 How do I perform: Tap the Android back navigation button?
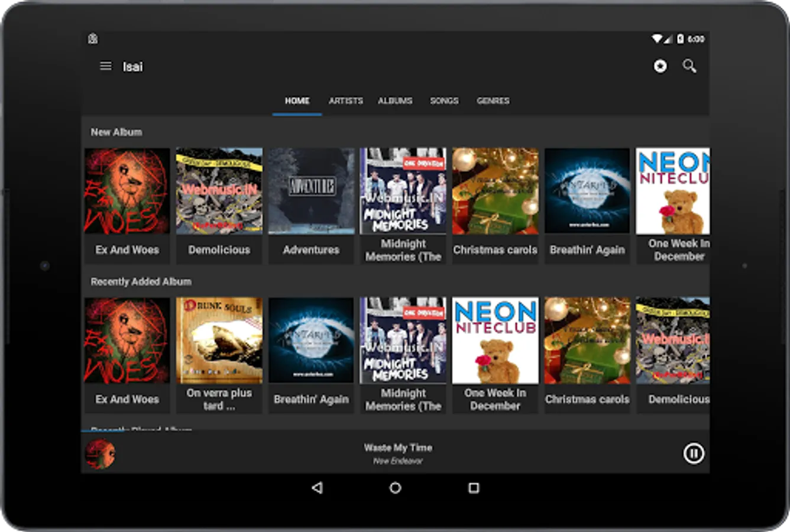[318, 488]
